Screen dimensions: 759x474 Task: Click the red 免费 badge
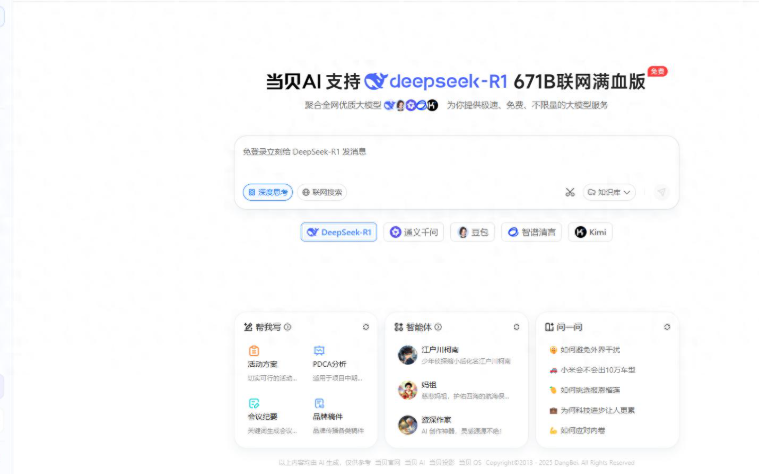point(657,72)
